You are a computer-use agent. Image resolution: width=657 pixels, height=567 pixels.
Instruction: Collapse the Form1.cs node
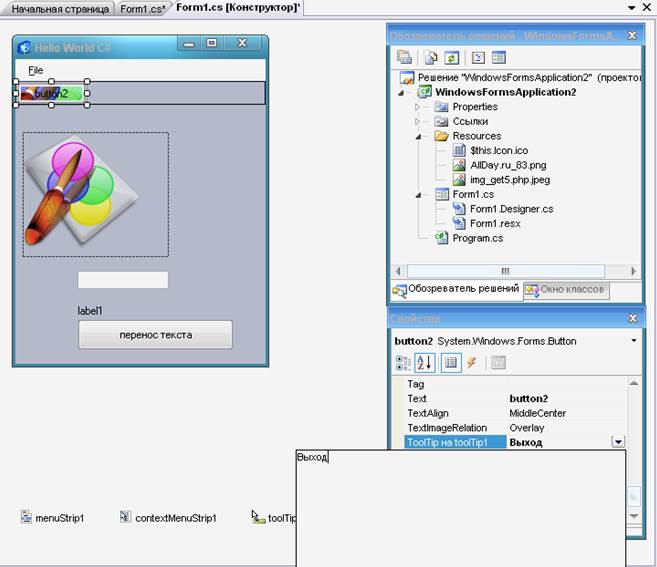point(418,195)
